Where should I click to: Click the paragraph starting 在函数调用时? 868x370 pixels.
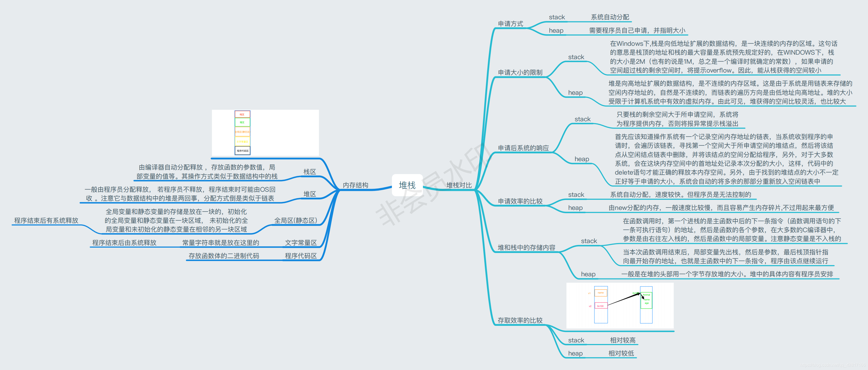[732, 230]
